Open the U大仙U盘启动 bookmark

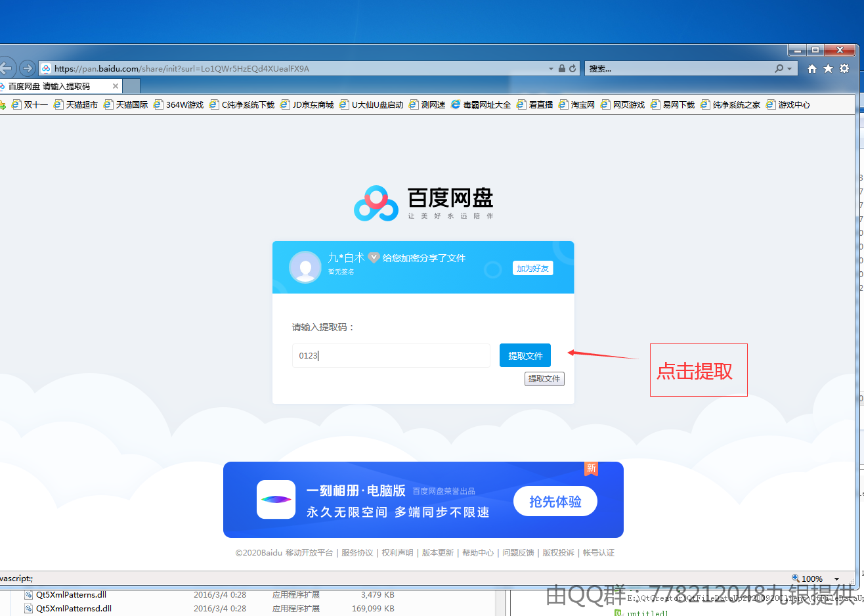pyautogui.click(x=371, y=104)
